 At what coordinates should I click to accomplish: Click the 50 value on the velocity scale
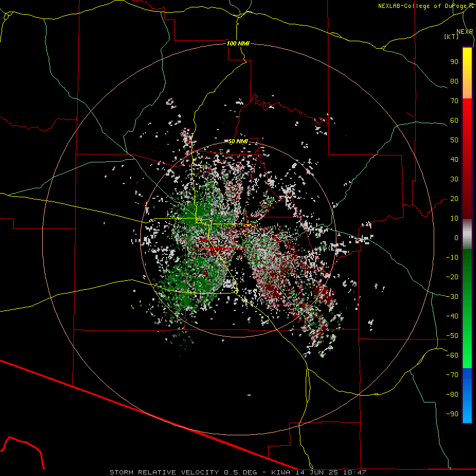pos(454,140)
